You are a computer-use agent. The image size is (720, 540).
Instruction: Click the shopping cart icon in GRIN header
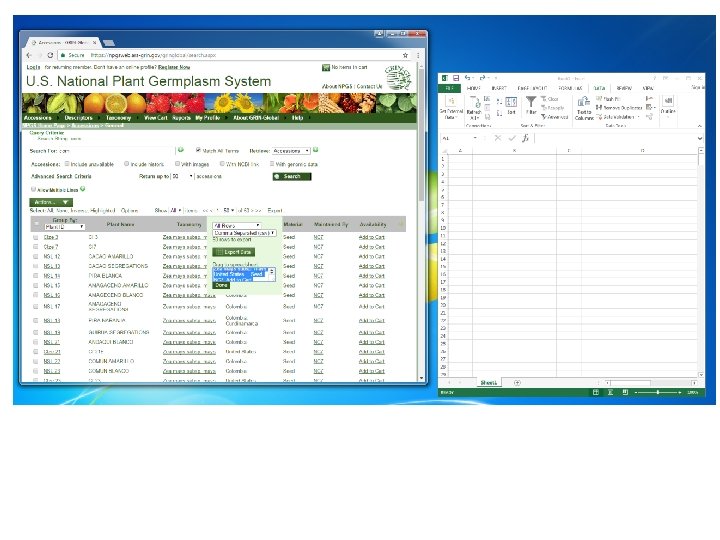point(326,68)
